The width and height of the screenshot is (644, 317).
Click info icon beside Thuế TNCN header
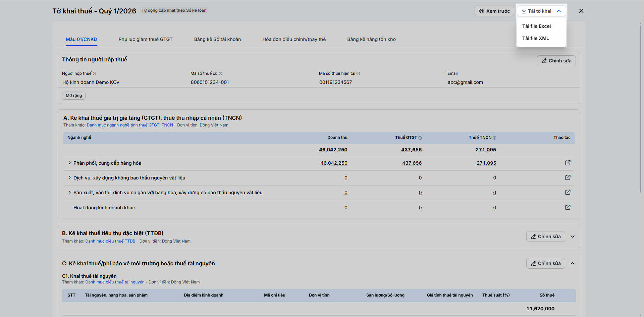click(494, 138)
